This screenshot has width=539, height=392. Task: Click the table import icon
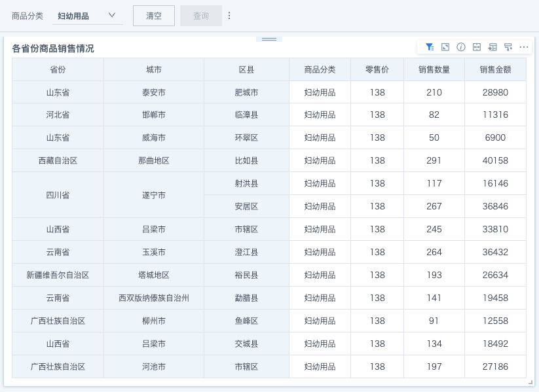pyautogui.click(x=493, y=47)
